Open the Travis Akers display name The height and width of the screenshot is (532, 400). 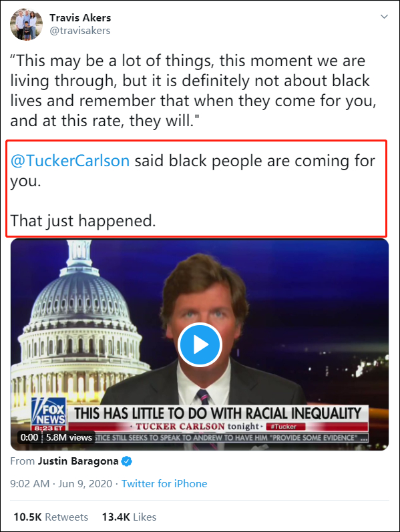[x=80, y=17]
